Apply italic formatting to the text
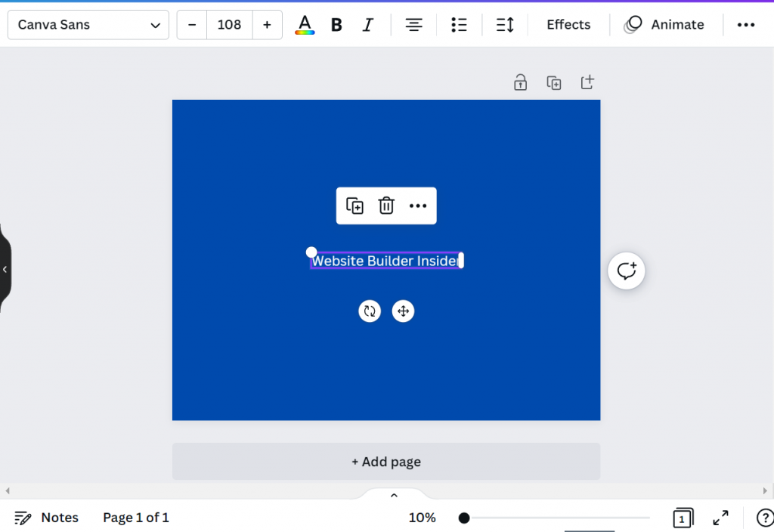Viewport: 774px width, 532px height. (x=367, y=24)
